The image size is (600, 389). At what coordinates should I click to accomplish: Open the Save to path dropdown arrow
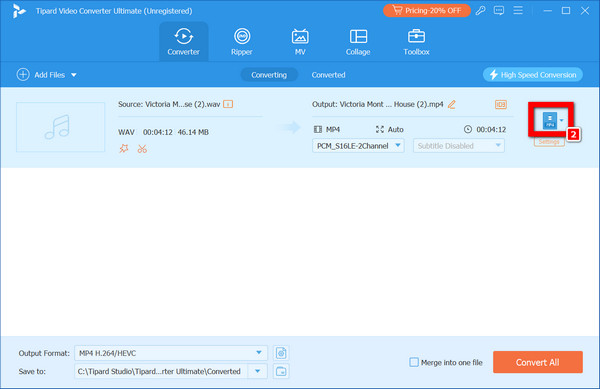click(x=258, y=371)
